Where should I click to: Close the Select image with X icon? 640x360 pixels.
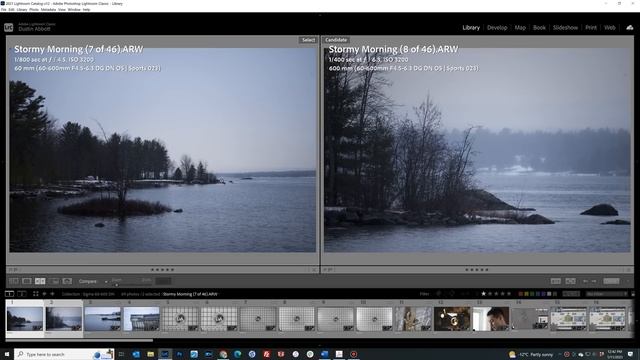(314, 270)
